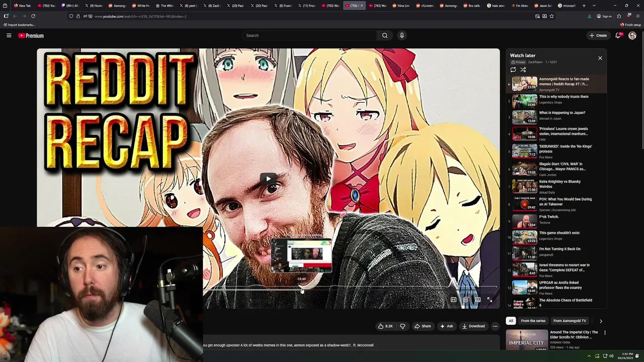Go to YouTube Premium home logo
Viewport: 644px width, 362px height.
31,36
